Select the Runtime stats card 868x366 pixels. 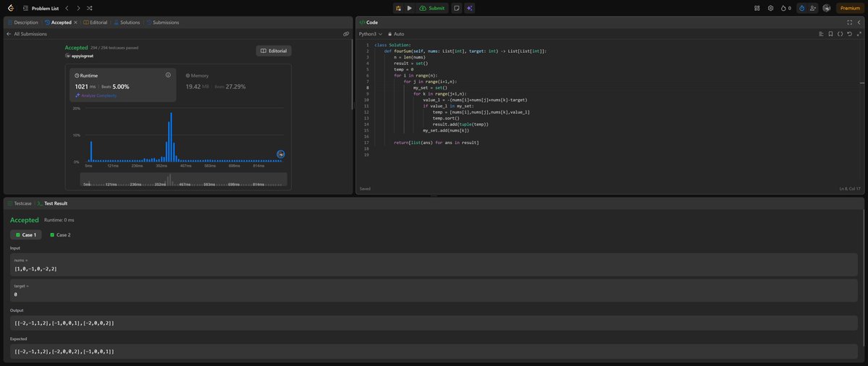pyautogui.click(x=123, y=85)
